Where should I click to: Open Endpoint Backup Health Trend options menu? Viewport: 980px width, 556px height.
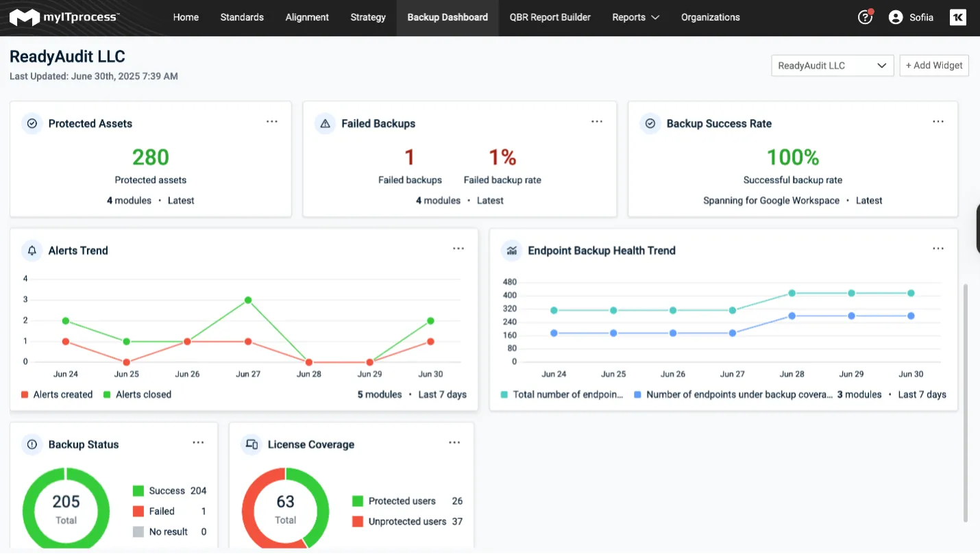(938, 249)
